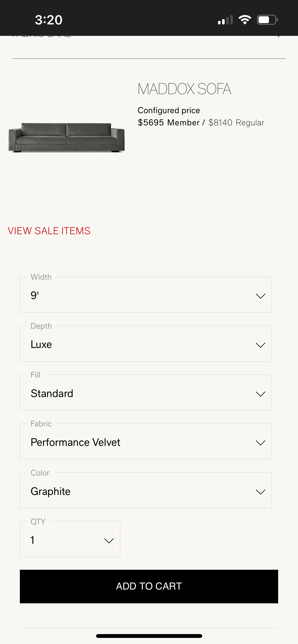
Task: Open the View Sale Items link
Action: [49, 231]
